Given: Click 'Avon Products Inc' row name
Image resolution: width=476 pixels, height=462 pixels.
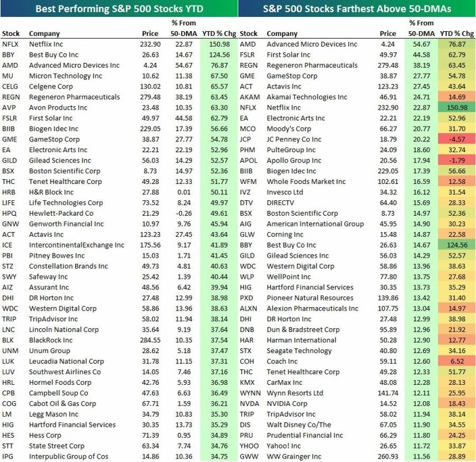Looking at the screenshot, I should click(58, 108).
